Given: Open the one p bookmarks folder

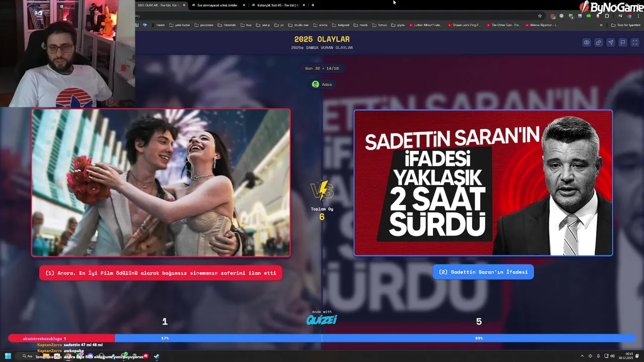Looking at the screenshot, I should point(263,25).
